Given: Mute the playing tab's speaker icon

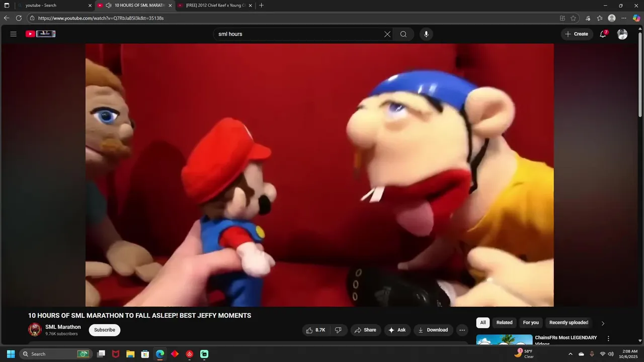Looking at the screenshot, I should [x=109, y=6].
